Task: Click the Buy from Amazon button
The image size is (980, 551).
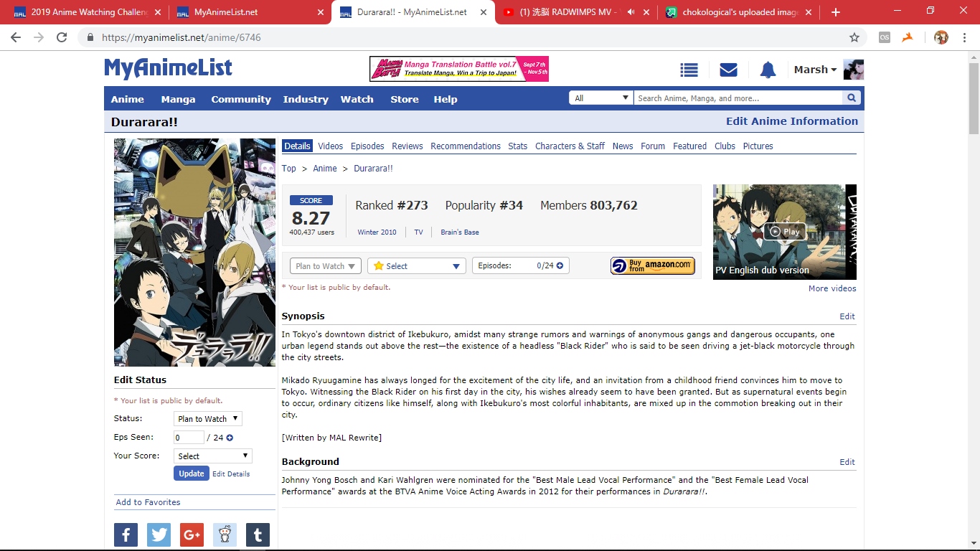Action: click(x=653, y=266)
